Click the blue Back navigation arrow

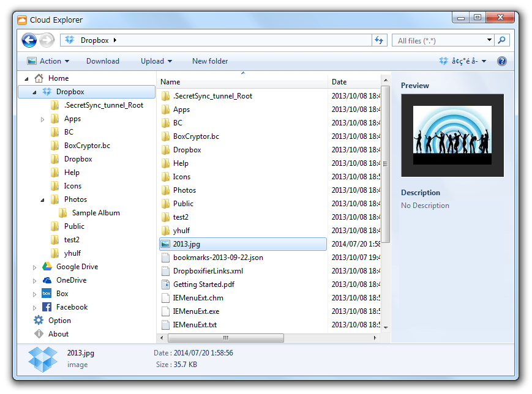pos(29,40)
